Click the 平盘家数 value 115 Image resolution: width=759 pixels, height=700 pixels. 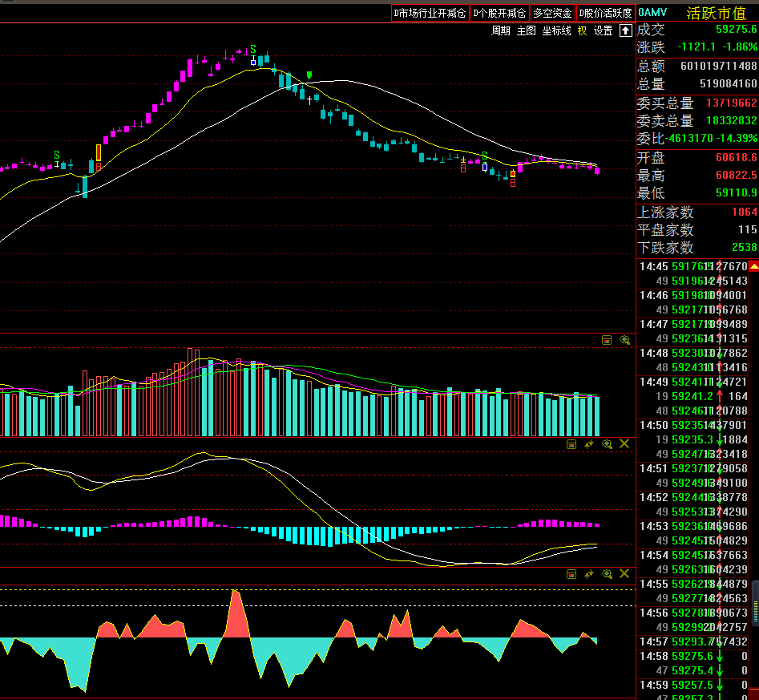point(748,229)
